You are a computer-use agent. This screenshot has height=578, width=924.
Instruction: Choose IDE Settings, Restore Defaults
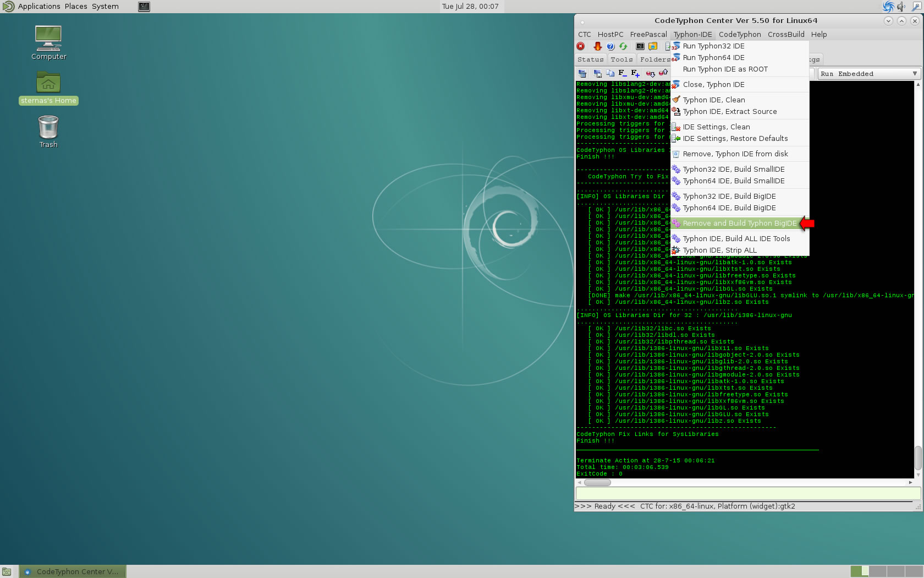740,139
